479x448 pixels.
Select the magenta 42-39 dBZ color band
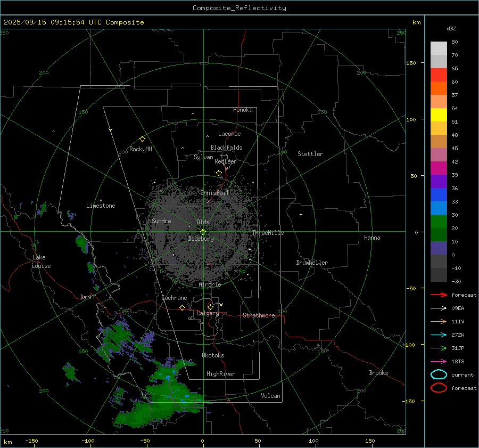click(x=439, y=168)
